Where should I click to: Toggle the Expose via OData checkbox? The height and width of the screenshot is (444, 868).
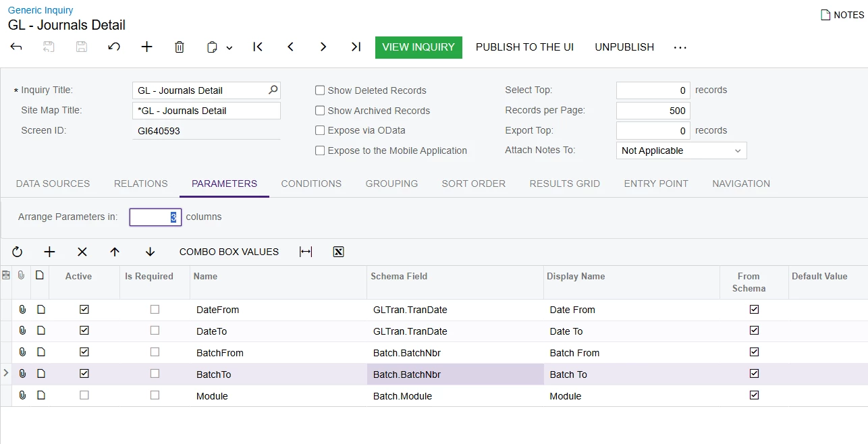point(321,130)
